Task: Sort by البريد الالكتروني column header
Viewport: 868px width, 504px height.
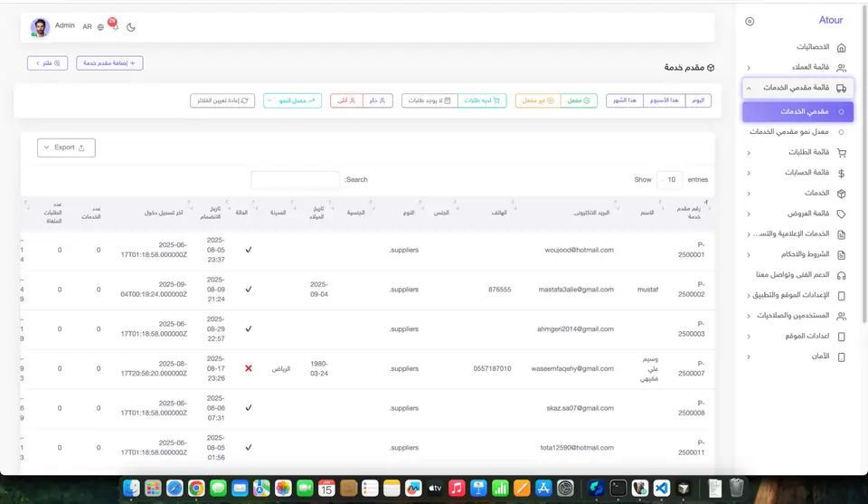Action: point(590,213)
